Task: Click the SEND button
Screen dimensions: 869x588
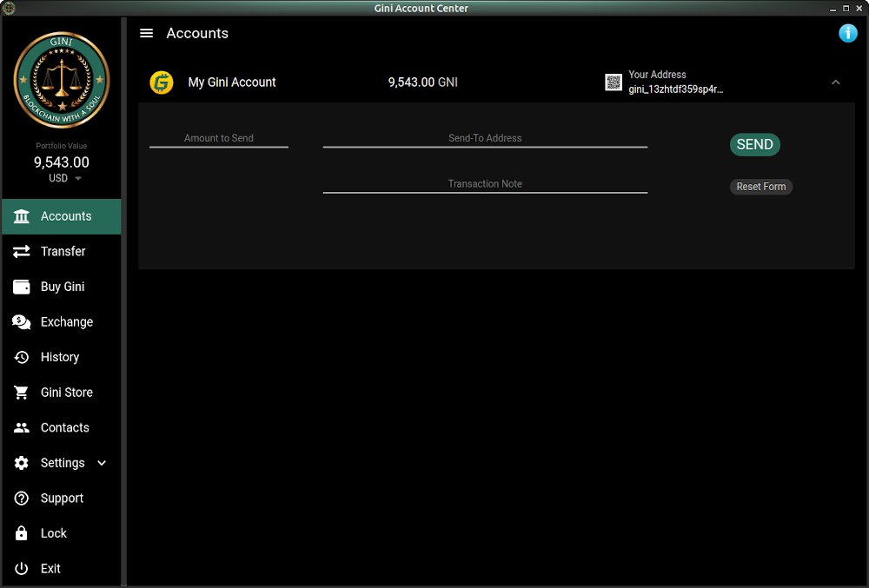Action: [x=755, y=144]
